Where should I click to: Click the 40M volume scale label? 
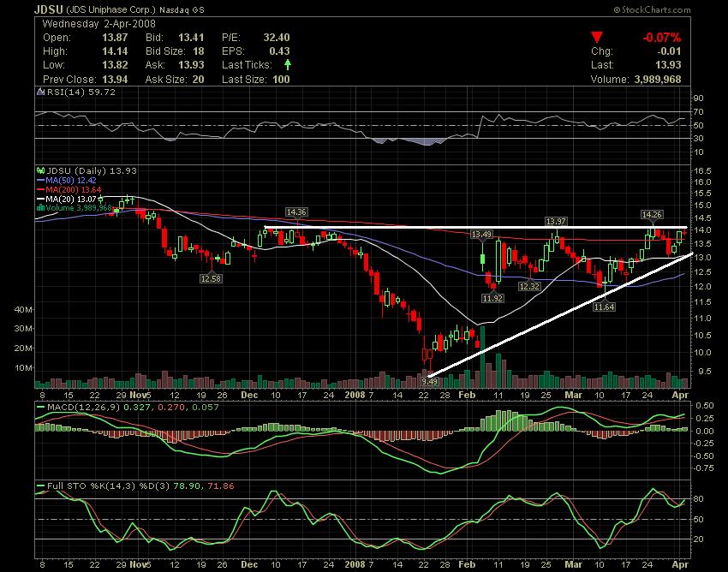coord(23,310)
